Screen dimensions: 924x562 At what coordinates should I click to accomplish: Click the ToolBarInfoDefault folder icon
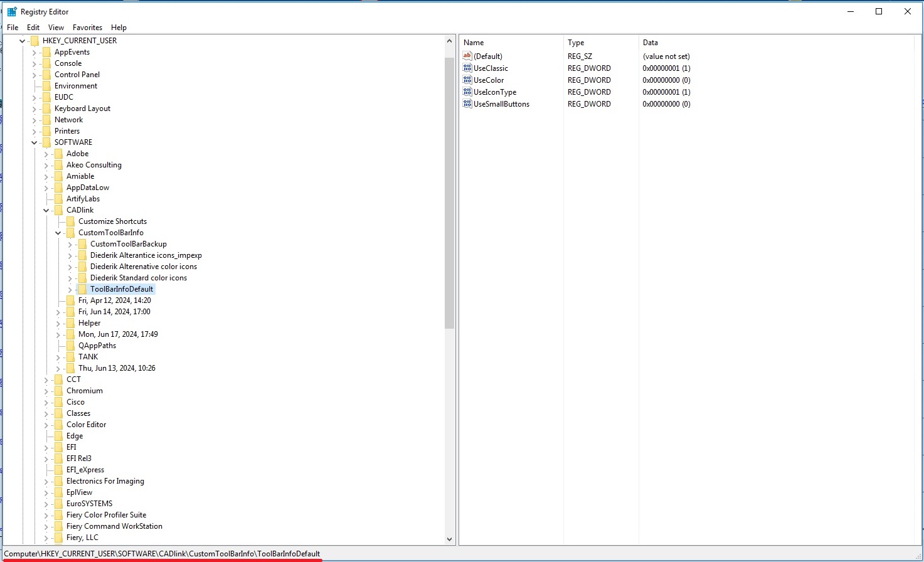82,289
